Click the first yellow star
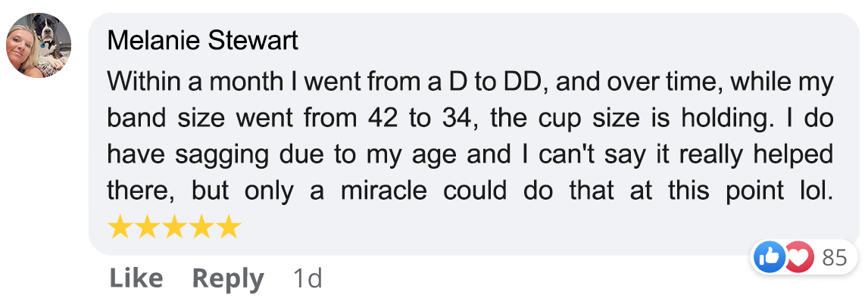The width and height of the screenshot is (868, 298). pos(119,227)
